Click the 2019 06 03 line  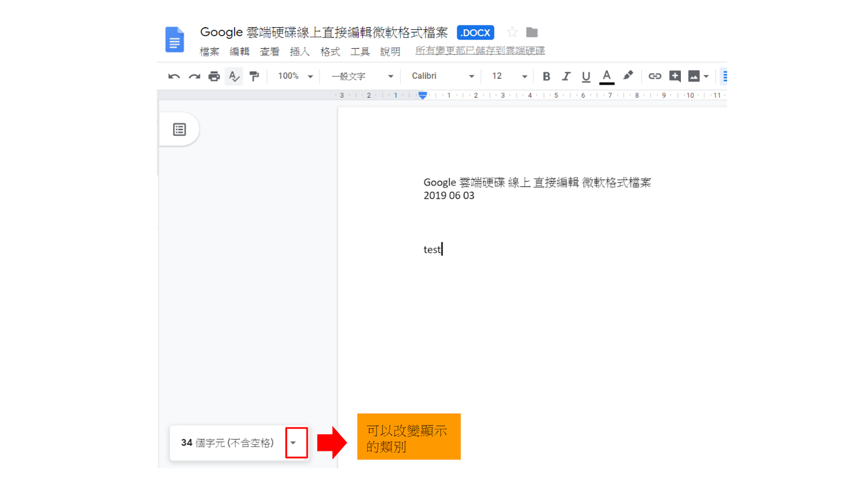pyautogui.click(x=449, y=196)
